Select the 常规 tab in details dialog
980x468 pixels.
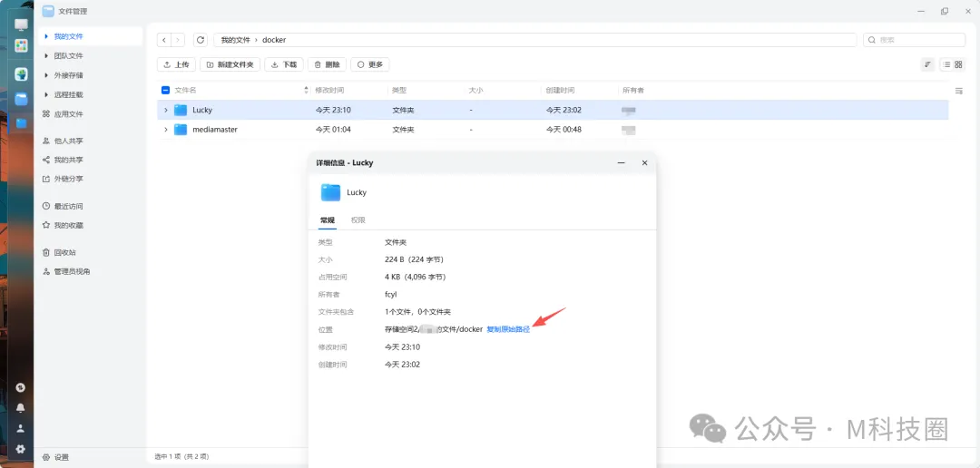click(x=328, y=220)
